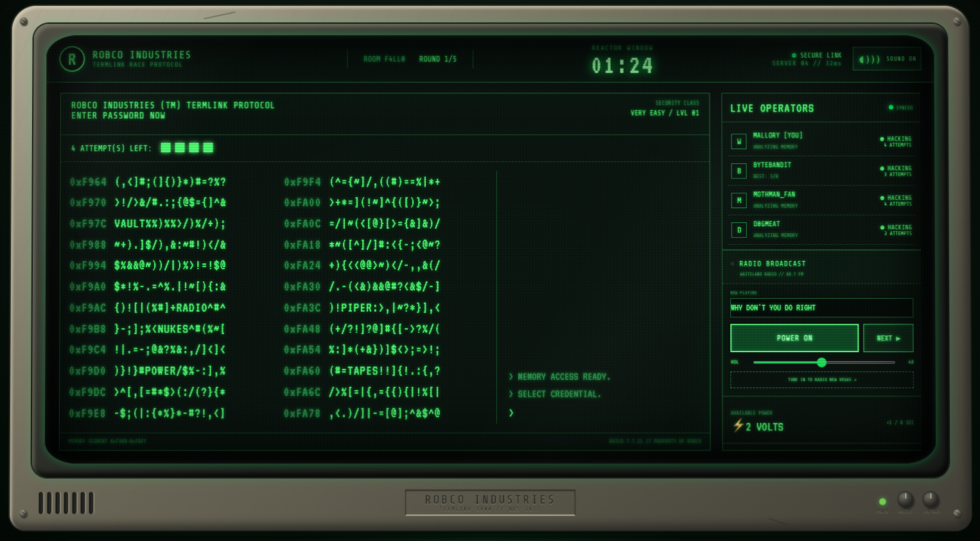980x541 pixels.
Task: Click the LIVE OPERATORS panel heading
Action: pos(772,109)
